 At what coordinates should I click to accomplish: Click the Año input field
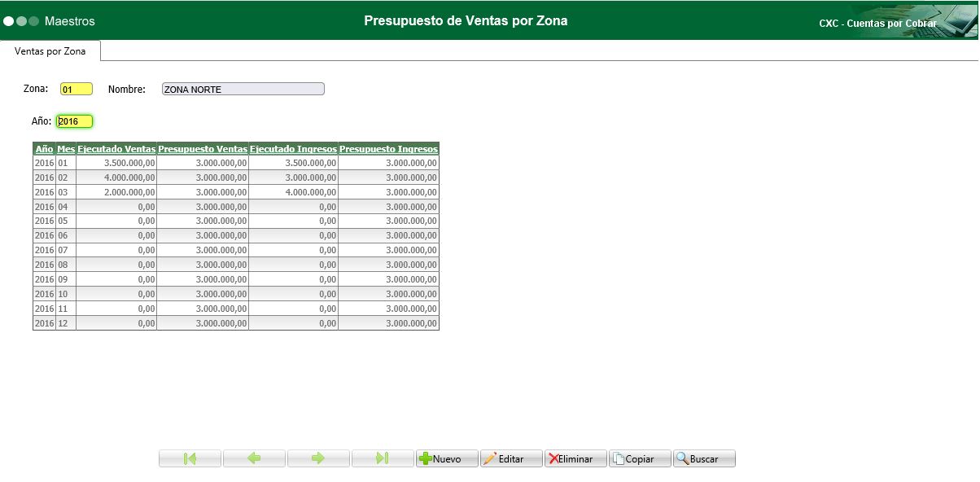pos(74,120)
